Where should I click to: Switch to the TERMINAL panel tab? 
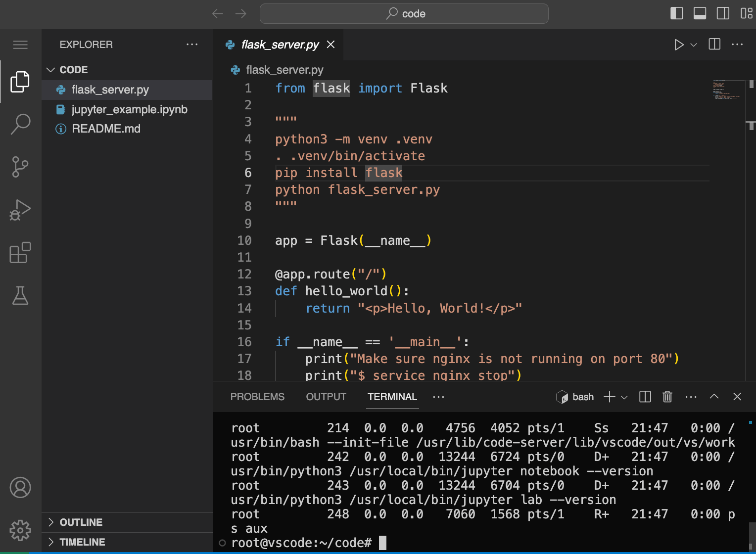(x=392, y=397)
